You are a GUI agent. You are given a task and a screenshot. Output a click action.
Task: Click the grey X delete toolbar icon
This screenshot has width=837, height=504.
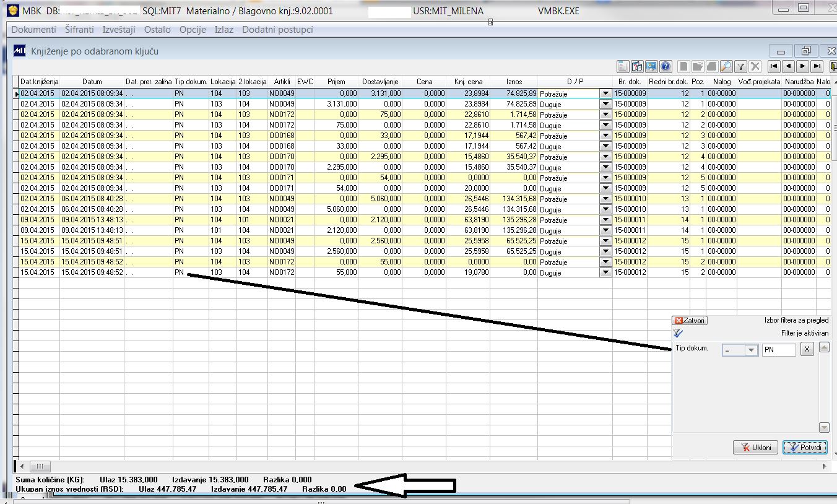pos(755,66)
